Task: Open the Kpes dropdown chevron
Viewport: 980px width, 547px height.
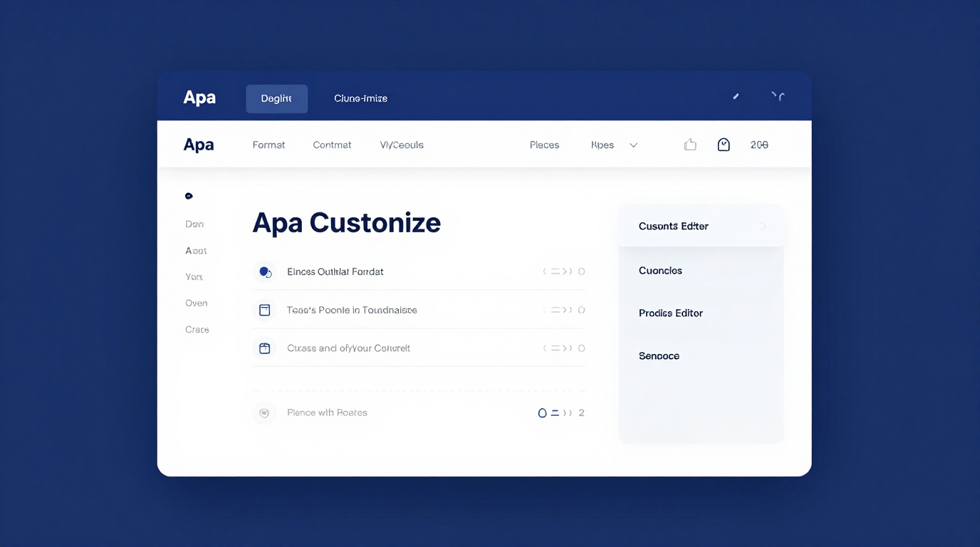Action: (x=634, y=145)
